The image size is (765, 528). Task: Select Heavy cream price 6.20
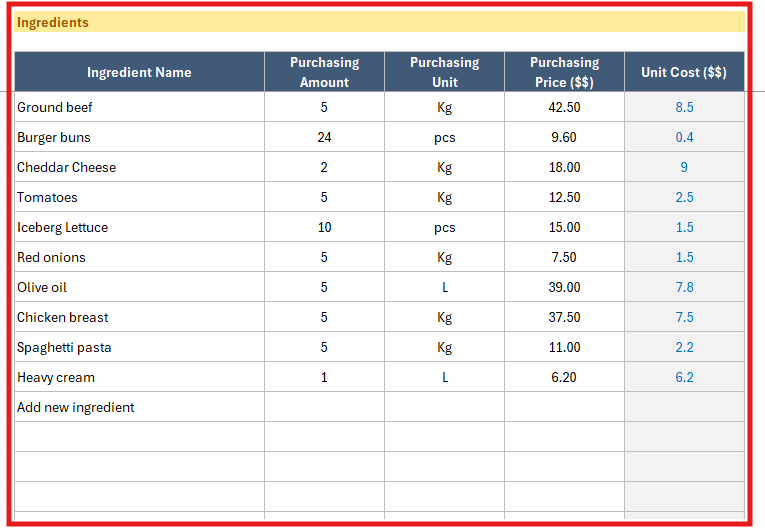coord(564,377)
